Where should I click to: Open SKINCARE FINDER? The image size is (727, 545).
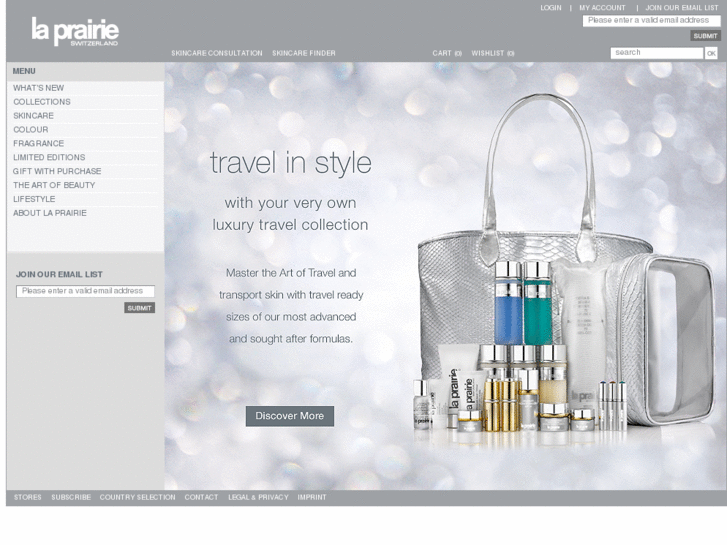[304, 53]
